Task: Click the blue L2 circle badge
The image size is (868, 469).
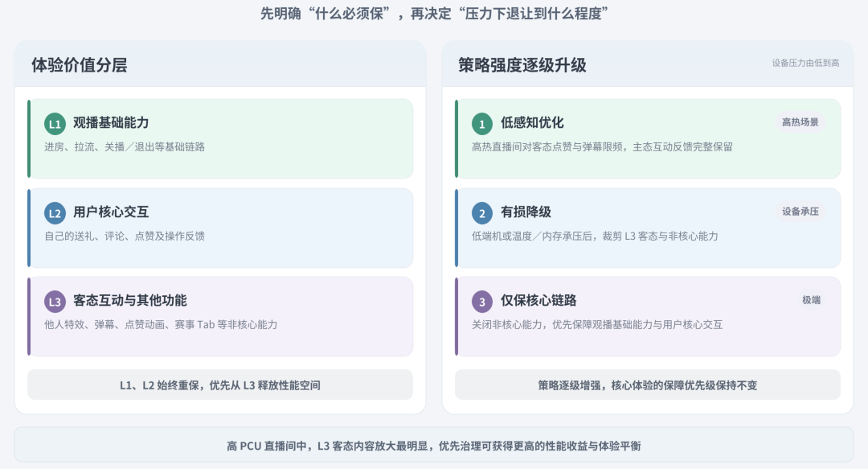Action: click(x=55, y=213)
